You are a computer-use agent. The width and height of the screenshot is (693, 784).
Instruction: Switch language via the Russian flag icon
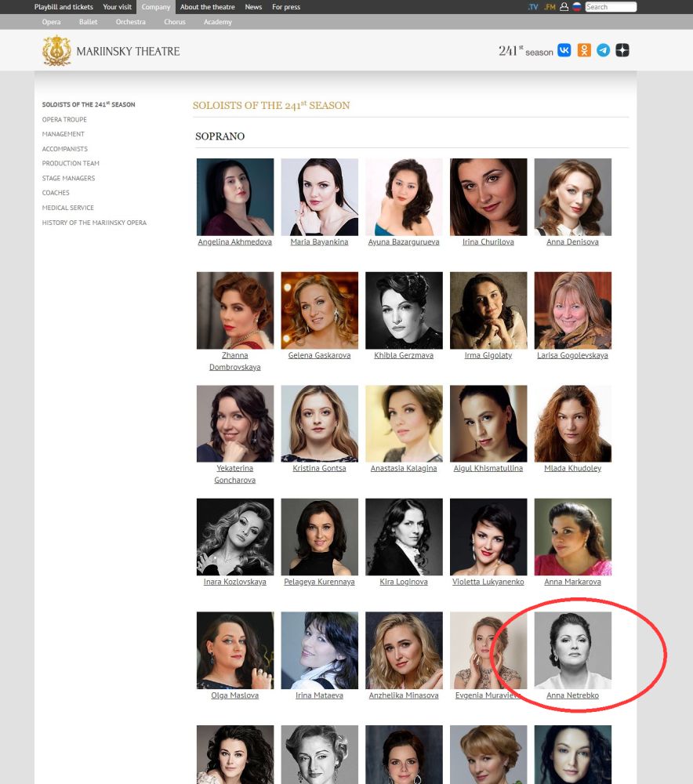(x=576, y=7)
